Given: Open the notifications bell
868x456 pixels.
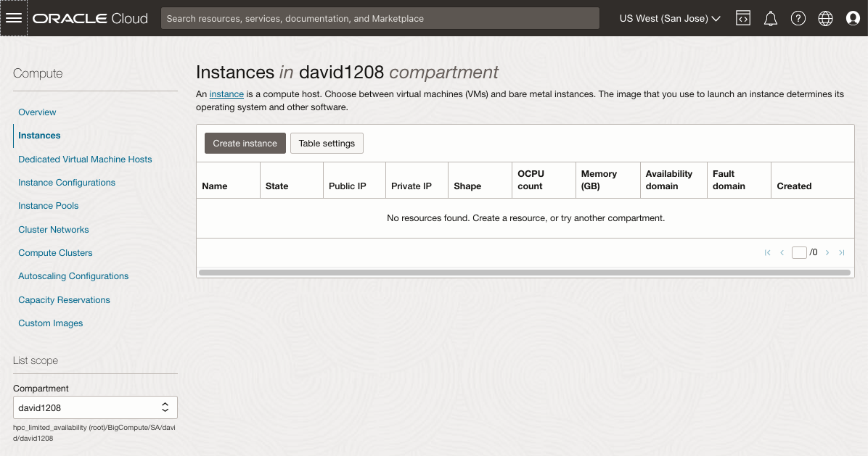Looking at the screenshot, I should click(x=771, y=19).
